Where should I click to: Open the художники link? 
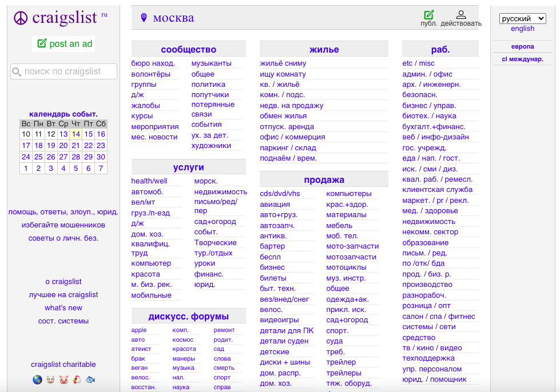[211, 146]
